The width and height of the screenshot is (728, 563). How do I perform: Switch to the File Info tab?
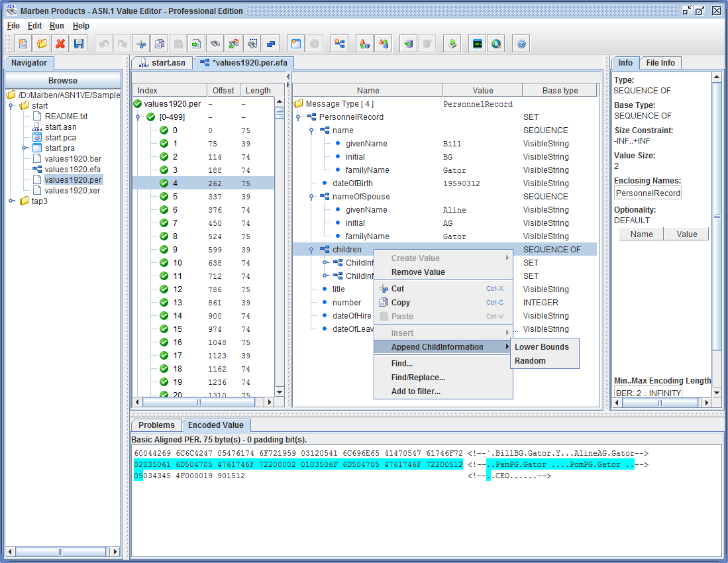tap(660, 63)
